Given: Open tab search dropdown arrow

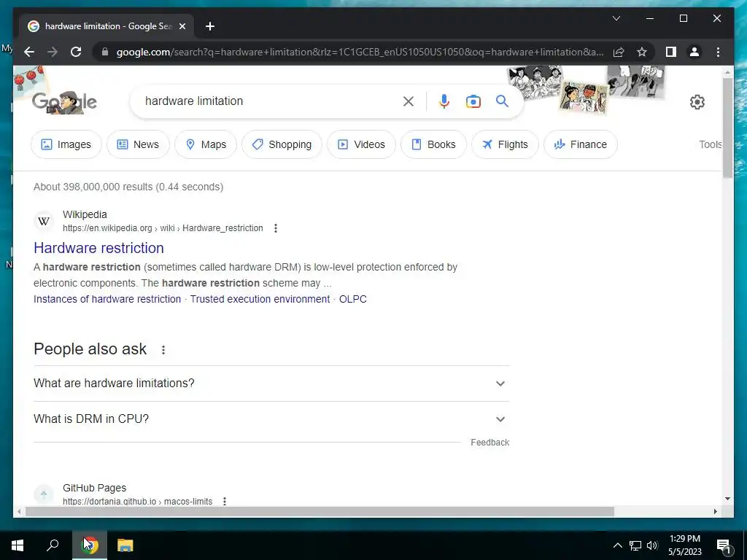Looking at the screenshot, I should pos(616,18).
